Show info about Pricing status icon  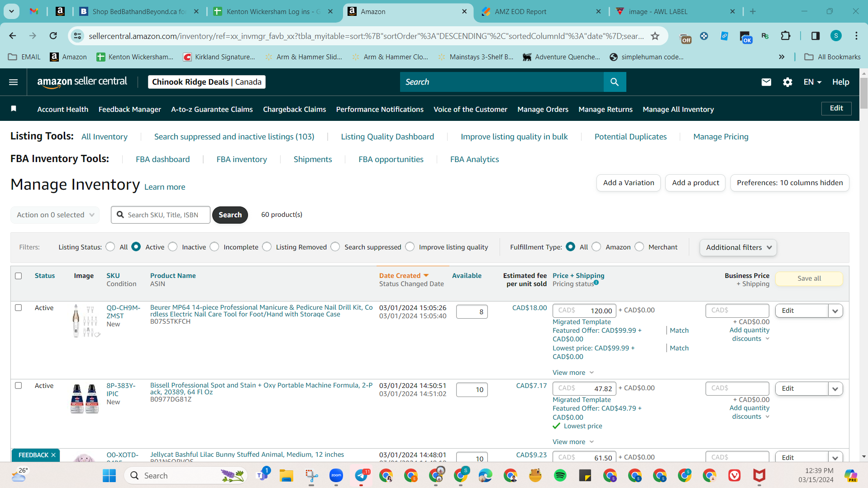tap(596, 282)
